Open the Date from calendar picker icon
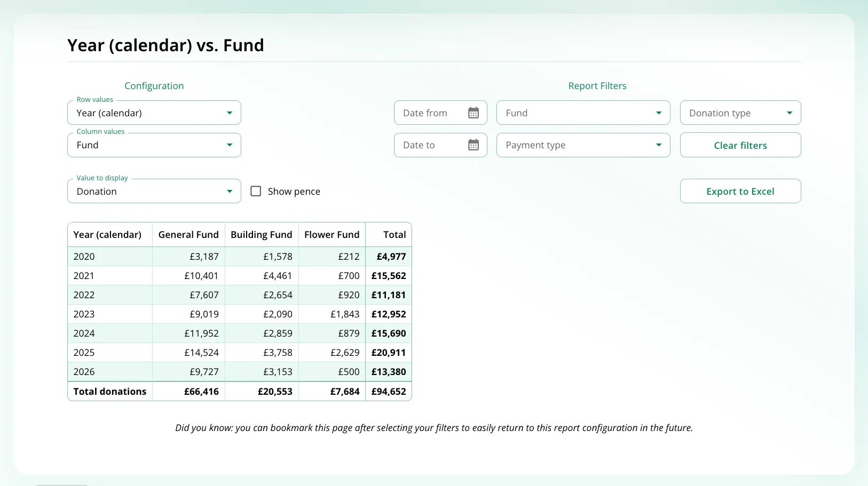The height and width of the screenshot is (486, 868). (474, 113)
